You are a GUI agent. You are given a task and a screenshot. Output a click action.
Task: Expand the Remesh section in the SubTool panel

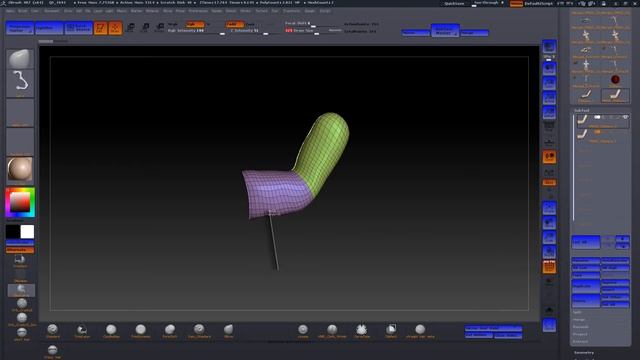tap(580, 327)
